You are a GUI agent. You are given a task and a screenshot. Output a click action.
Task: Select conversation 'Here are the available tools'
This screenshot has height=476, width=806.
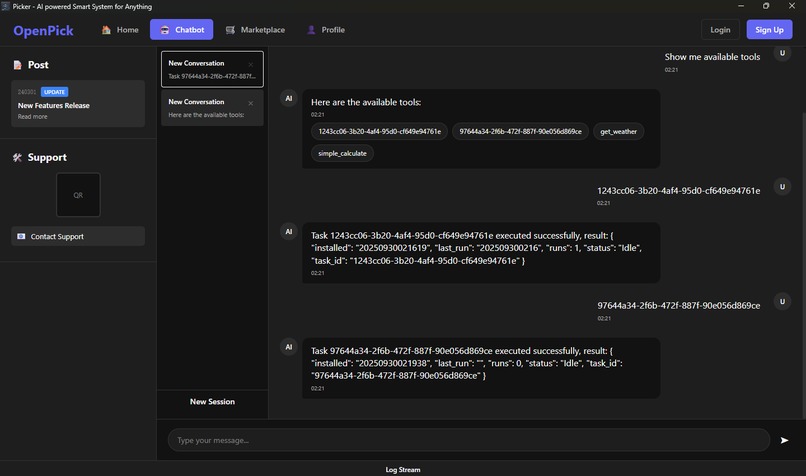click(212, 108)
